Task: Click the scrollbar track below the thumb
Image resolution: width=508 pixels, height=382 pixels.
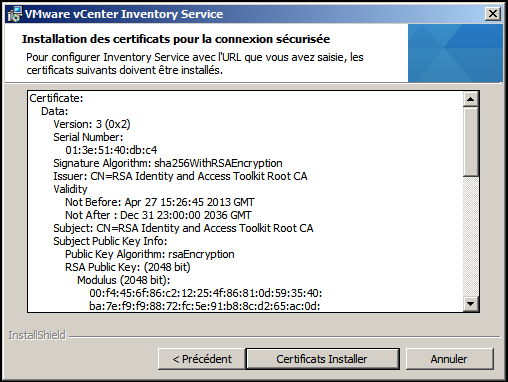Action: (x=471, y=236)
